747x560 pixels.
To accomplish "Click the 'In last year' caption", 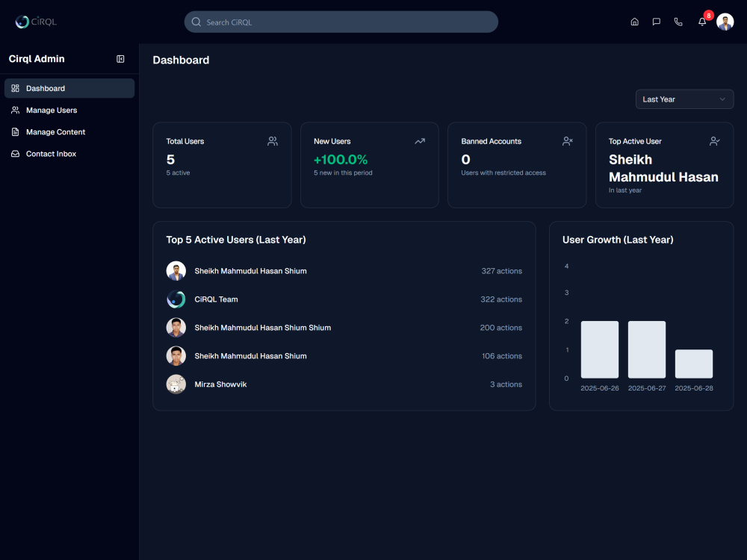I will click(x=625, y=190).
